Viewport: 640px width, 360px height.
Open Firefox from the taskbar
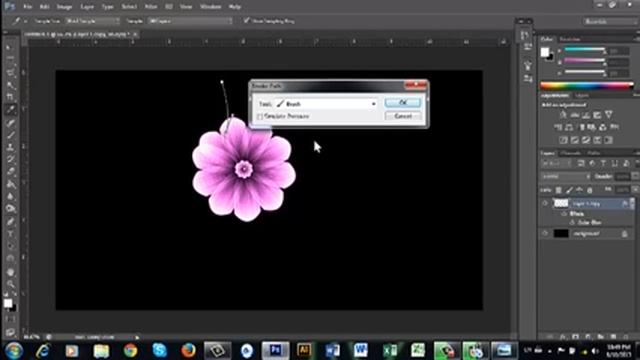188,350
